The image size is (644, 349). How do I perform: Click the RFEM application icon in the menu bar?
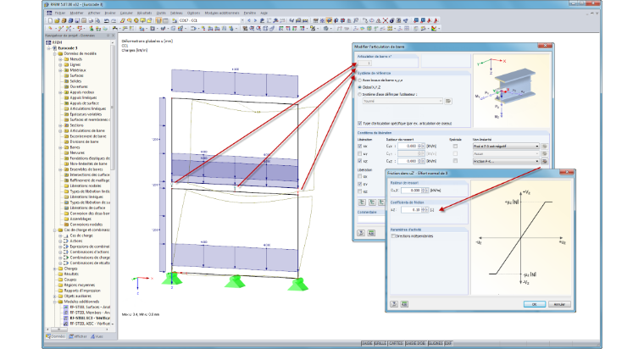[49, 14]
